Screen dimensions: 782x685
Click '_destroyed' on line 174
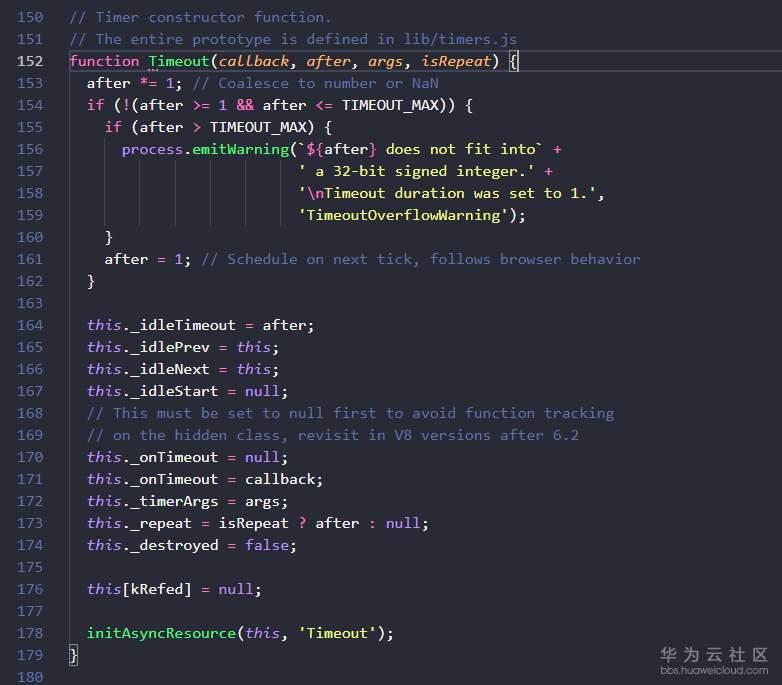[174, 545]
